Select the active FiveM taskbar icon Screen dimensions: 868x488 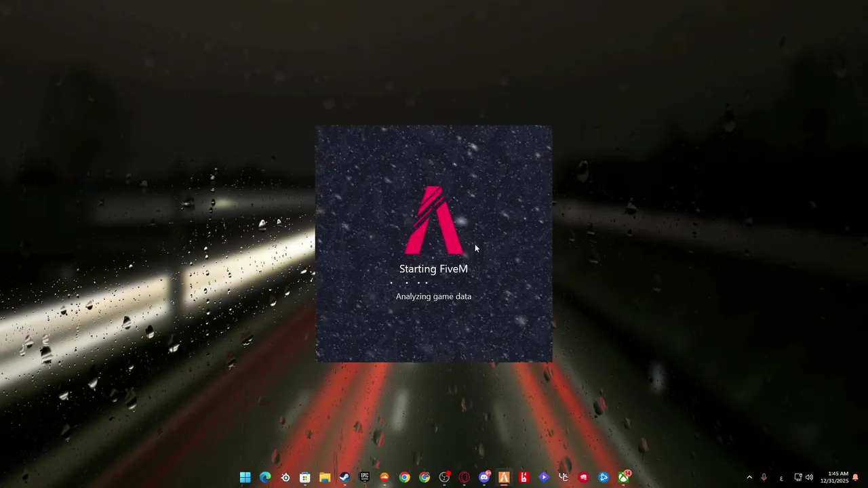(504, 477)
